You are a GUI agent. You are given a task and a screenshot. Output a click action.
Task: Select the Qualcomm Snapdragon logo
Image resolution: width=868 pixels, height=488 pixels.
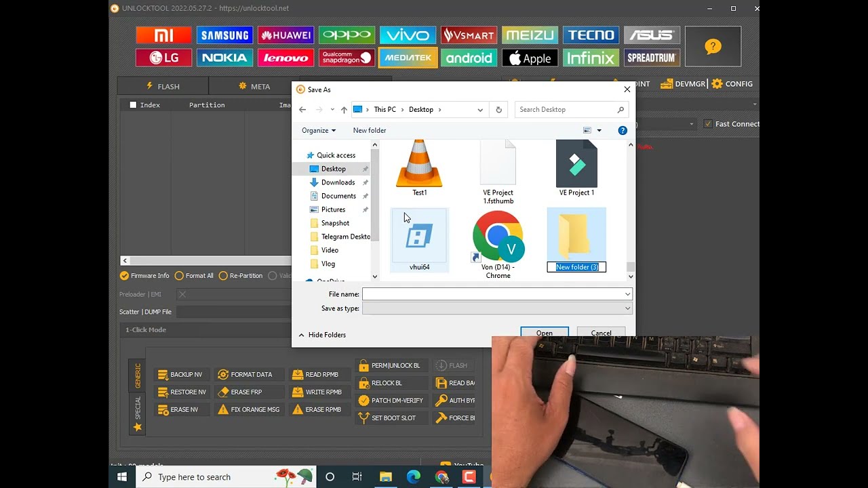tap(347, 58)
